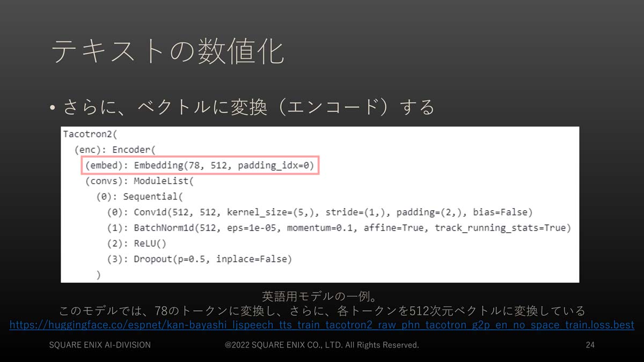Screen dimensions: 644x362
Task: Click the (enc): Encoder( line
Action: pos(115,150)
